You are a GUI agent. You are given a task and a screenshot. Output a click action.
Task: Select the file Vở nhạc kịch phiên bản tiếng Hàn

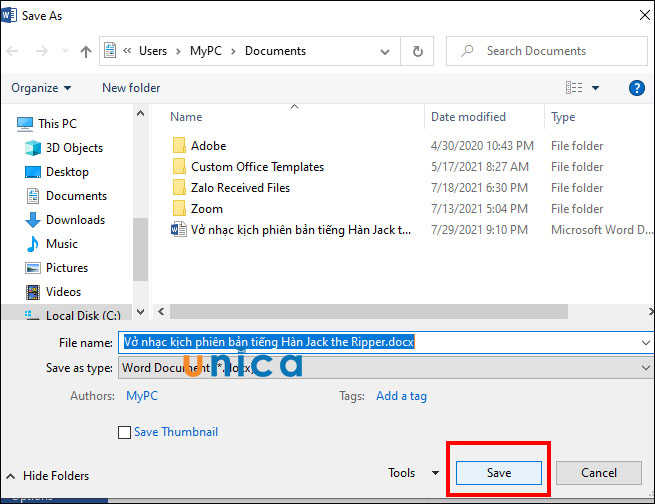pyautogui.click(x=301, y=230)
